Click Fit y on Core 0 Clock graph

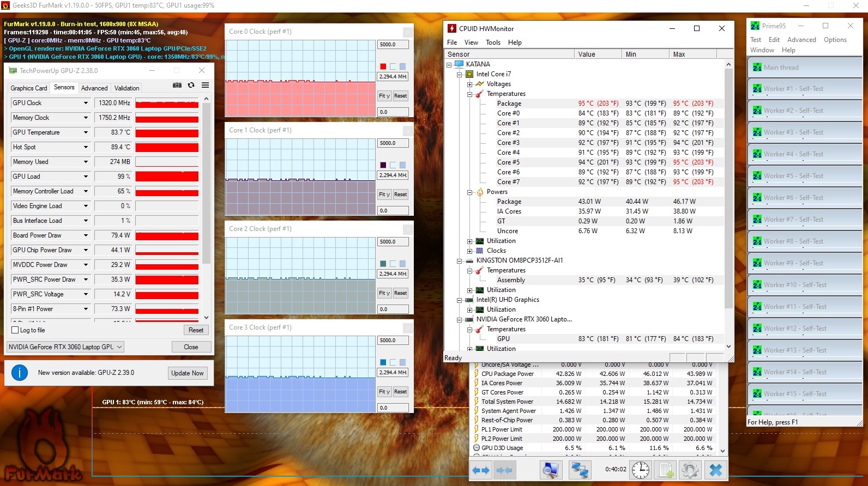(x=384, y=96)
